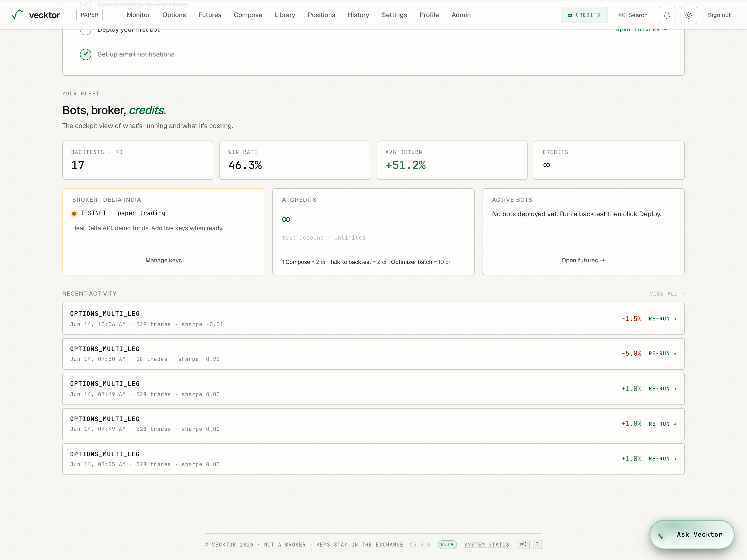Re-run the 10:06 AM backtest
The image size is (747, 560).
point(663,319)
